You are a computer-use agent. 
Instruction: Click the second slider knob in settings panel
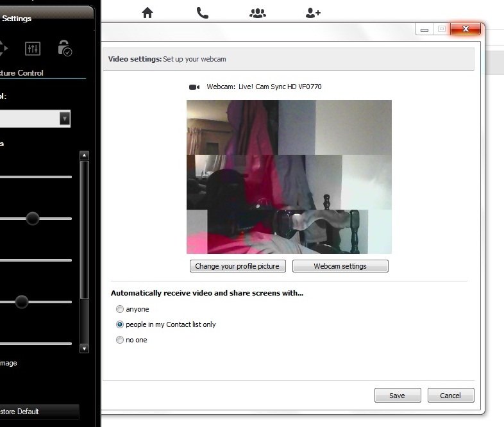(x=33, y=219)
